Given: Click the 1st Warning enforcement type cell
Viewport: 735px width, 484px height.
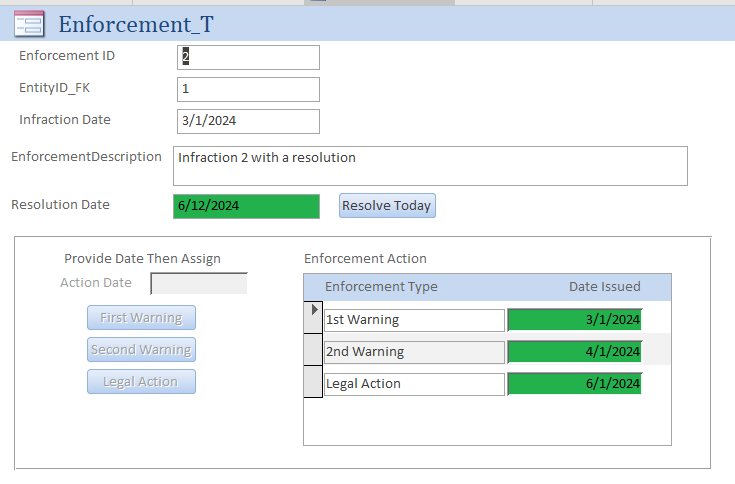Looking at the screenshot, I should tap(414, 320).
